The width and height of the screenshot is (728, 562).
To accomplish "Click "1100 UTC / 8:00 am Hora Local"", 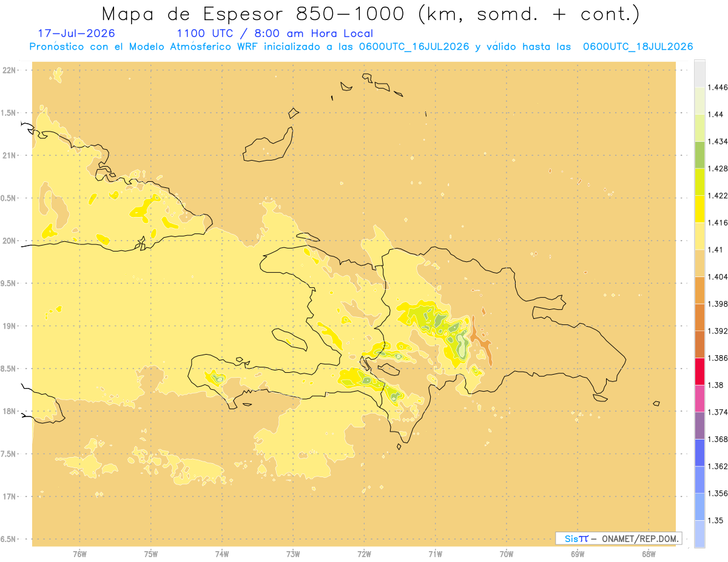I will 275,33.
